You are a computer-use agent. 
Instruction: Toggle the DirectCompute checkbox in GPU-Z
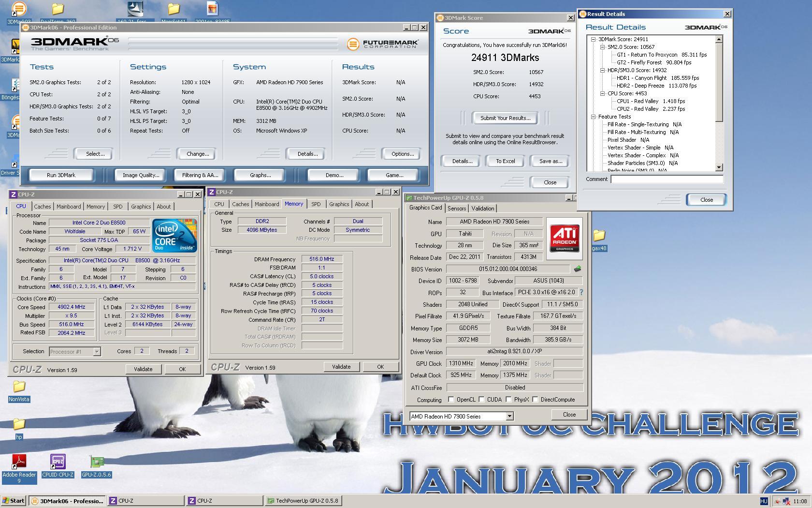[x=535, y=400]
